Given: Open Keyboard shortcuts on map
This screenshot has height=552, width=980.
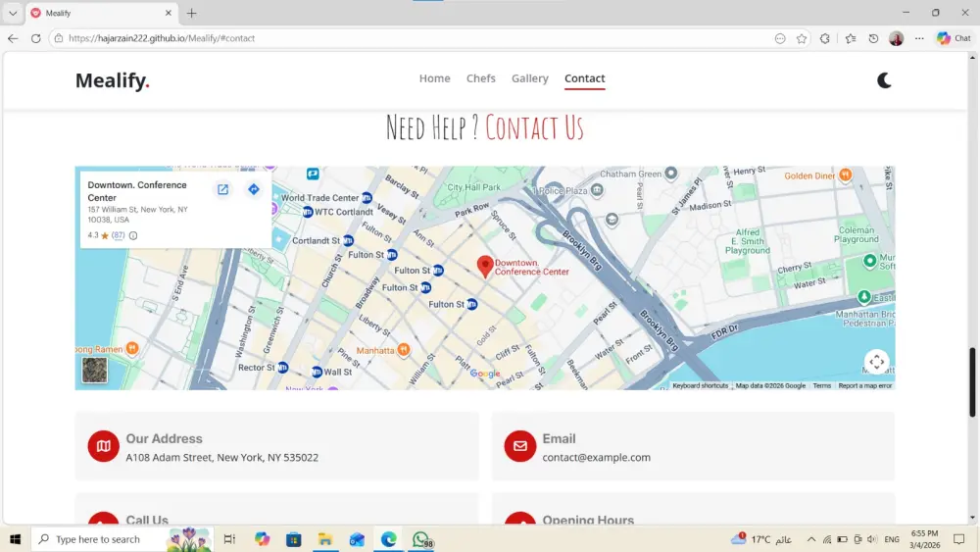Looking at the screenshot, I should coord(700,385).
